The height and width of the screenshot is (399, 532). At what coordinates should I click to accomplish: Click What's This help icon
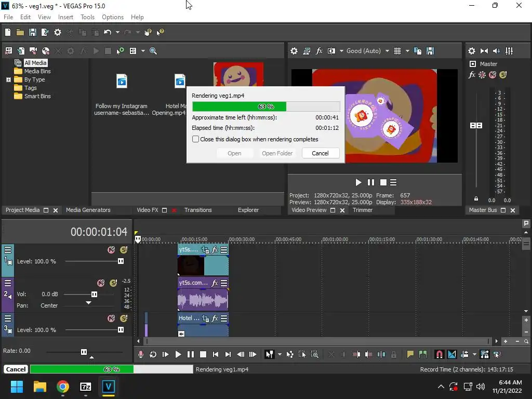pos(160,32)
